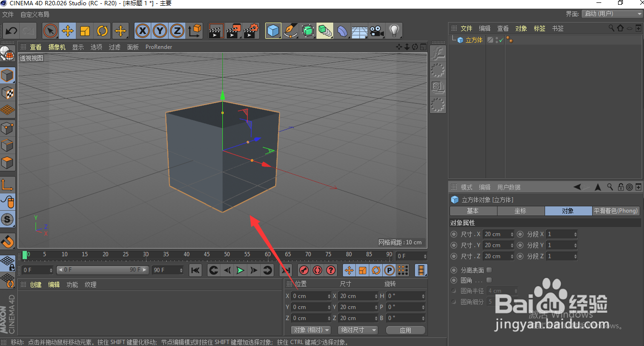Activate the Scale tool in top toolbar

tap(85, 31)
